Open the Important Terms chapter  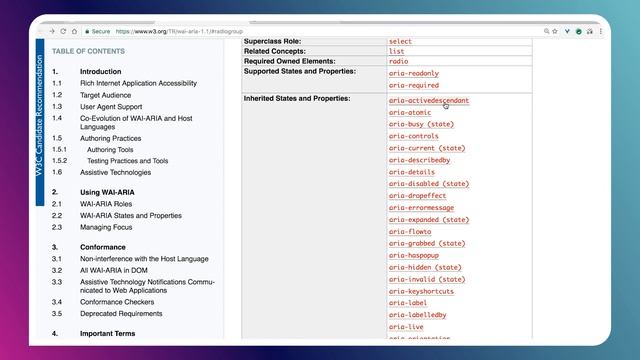click(107, 333)
